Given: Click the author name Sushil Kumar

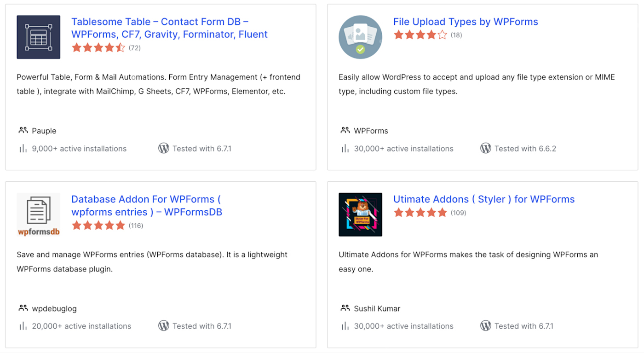Looking at the screenshot, I should [377, 308].
